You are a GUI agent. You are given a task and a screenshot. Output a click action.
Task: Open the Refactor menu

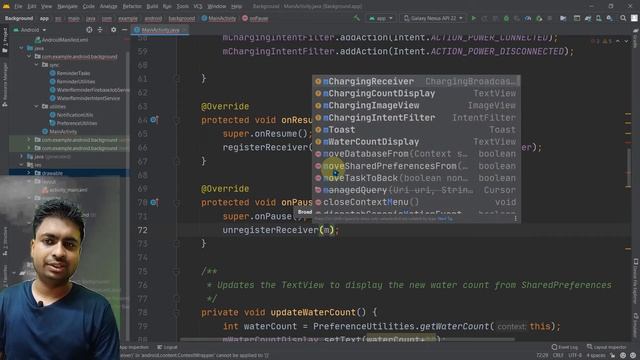coord(131,7)
